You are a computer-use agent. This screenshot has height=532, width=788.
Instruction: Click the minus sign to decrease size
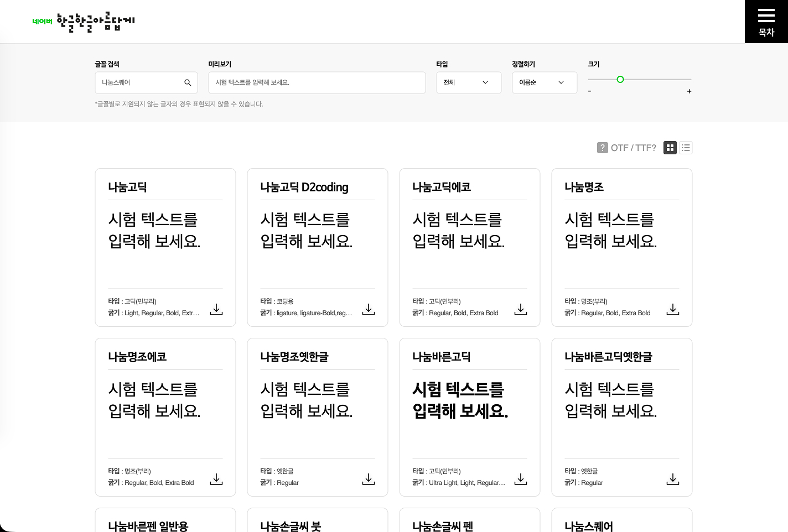pyautogui.click(x=590, y=91)
